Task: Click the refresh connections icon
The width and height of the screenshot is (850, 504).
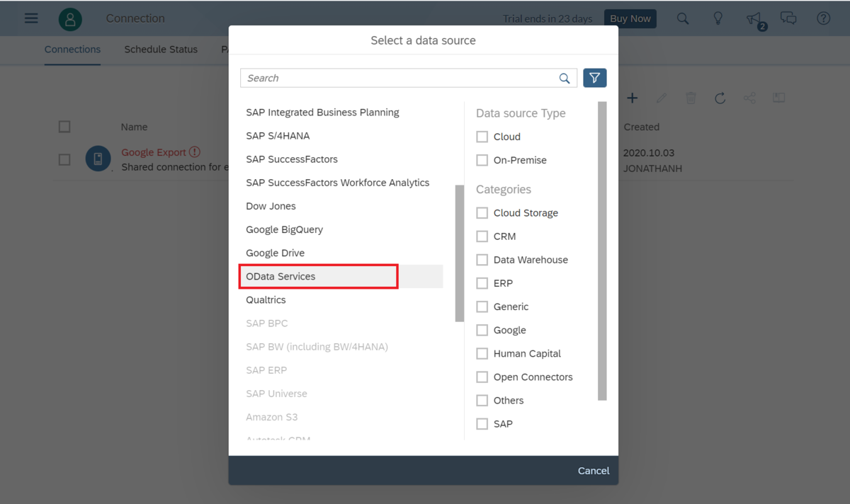Action: (720, 98)
